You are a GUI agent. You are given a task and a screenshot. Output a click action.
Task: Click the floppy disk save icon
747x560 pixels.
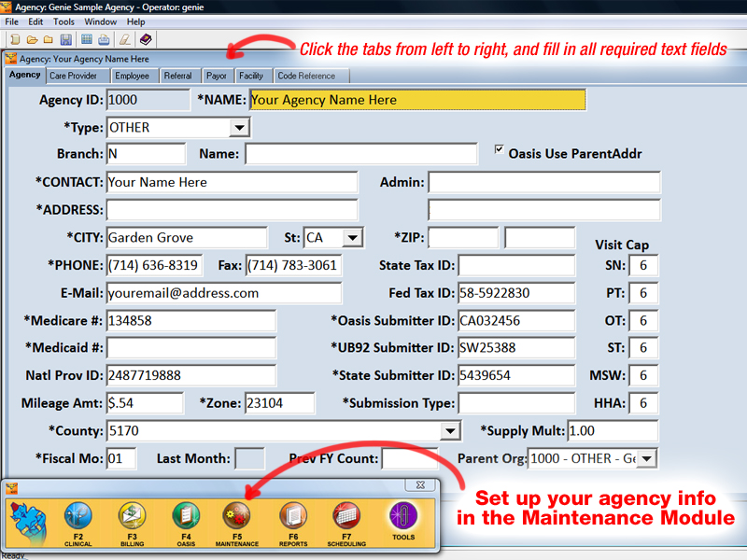click(x=65, y=39)
